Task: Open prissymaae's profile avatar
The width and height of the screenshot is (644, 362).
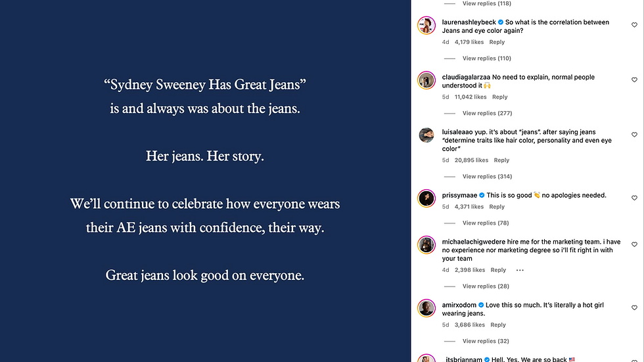Action: pyautogui.click(x=426, y=198)
